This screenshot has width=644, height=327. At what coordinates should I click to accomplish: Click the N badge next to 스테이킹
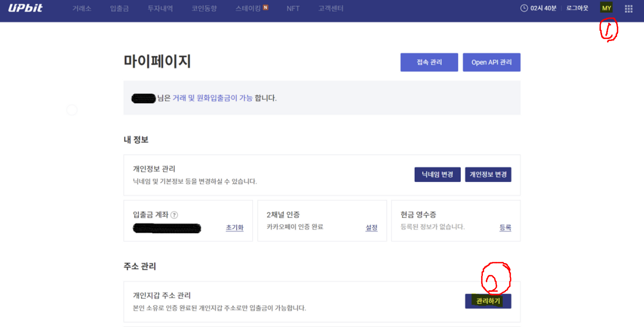point(266,8)
